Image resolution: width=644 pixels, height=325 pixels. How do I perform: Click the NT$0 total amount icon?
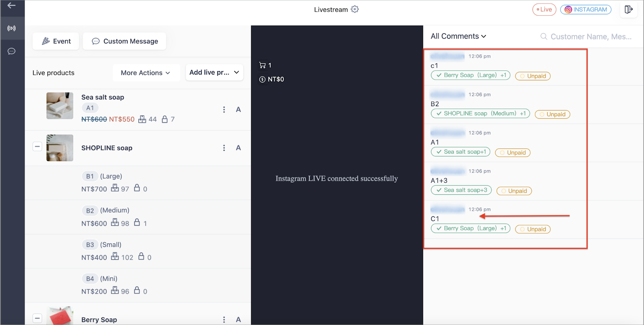coord(262,79)
